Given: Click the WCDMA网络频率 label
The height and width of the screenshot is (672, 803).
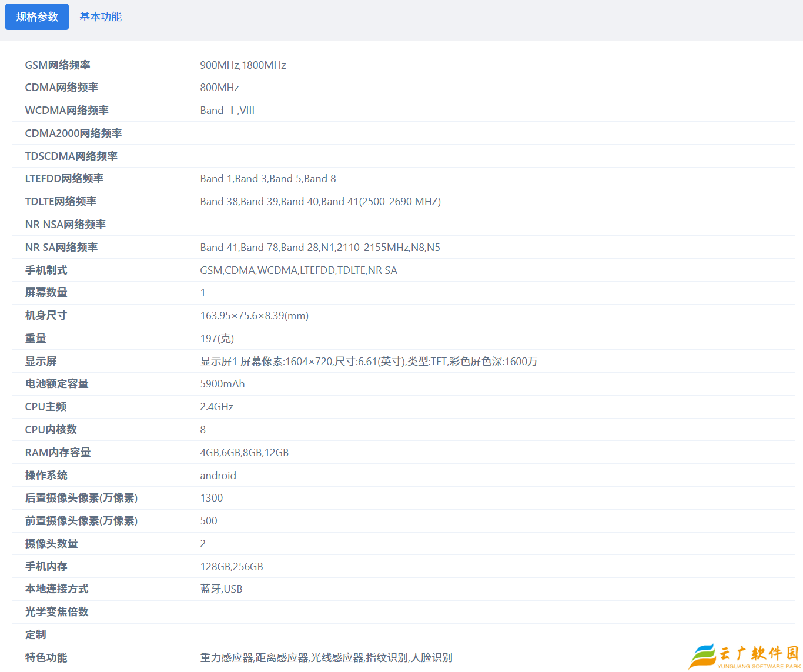Looking at the screenshot, I should [x=66, y=111].
